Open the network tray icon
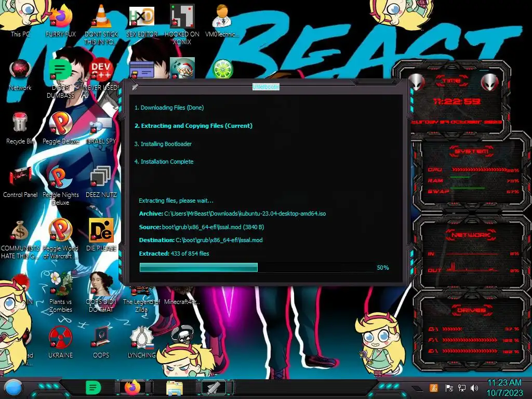The image size is (532, 399). 461,388
